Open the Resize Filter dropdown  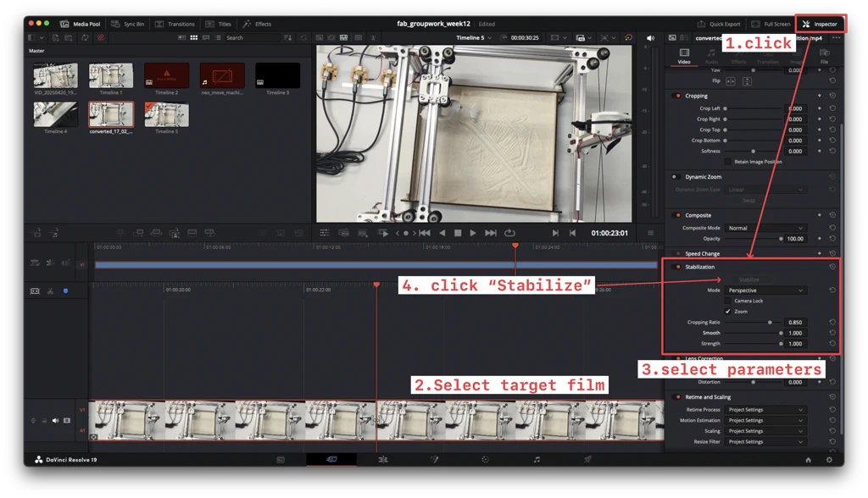click(765, 441)
